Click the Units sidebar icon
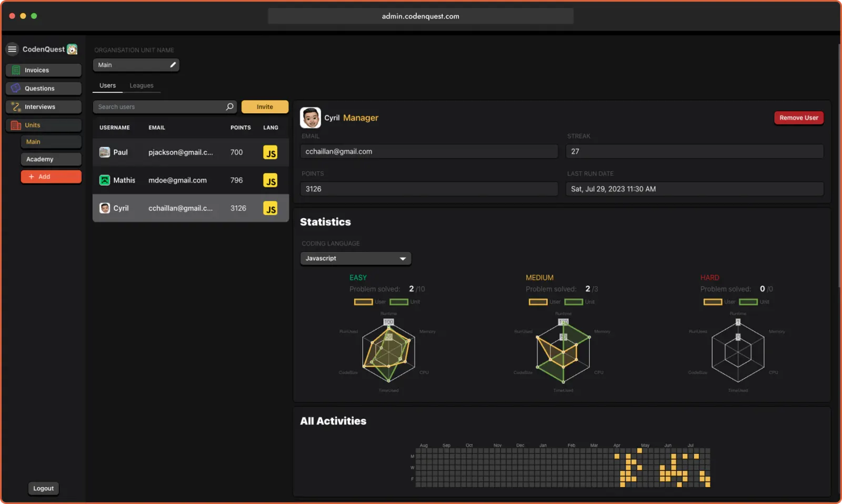The height and width of the screenshot is (504, 842). pyautogui.click(x=16, y=125)
